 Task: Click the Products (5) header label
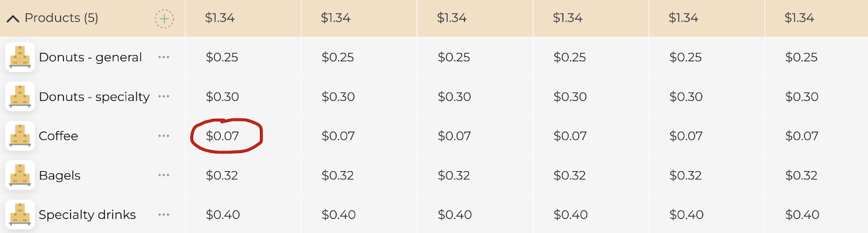(x=61, y=18)
